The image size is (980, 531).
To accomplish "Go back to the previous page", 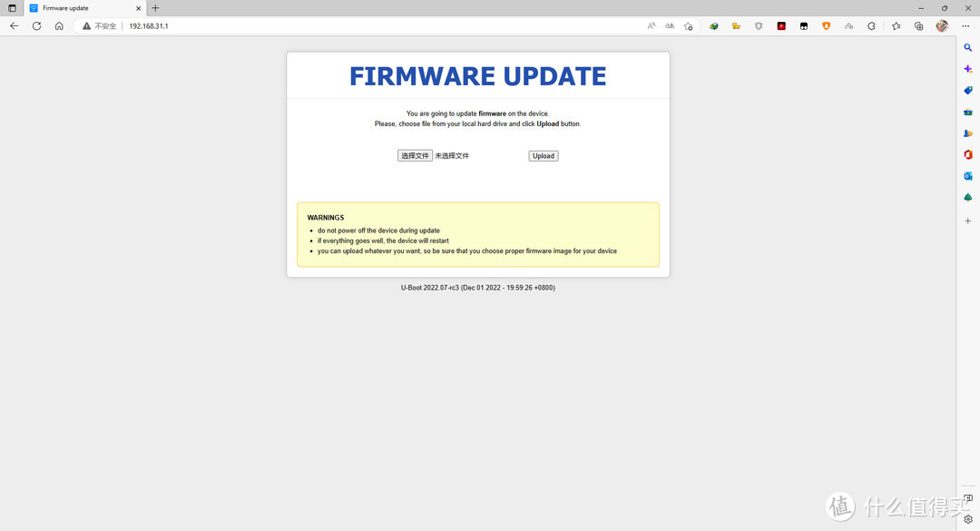I will (14, 26).
